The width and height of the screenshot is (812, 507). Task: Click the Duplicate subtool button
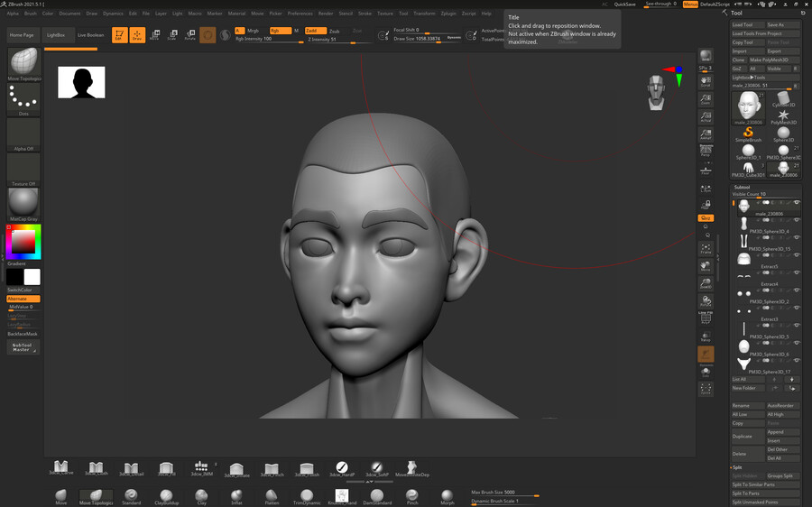click(x=748, y=437)
